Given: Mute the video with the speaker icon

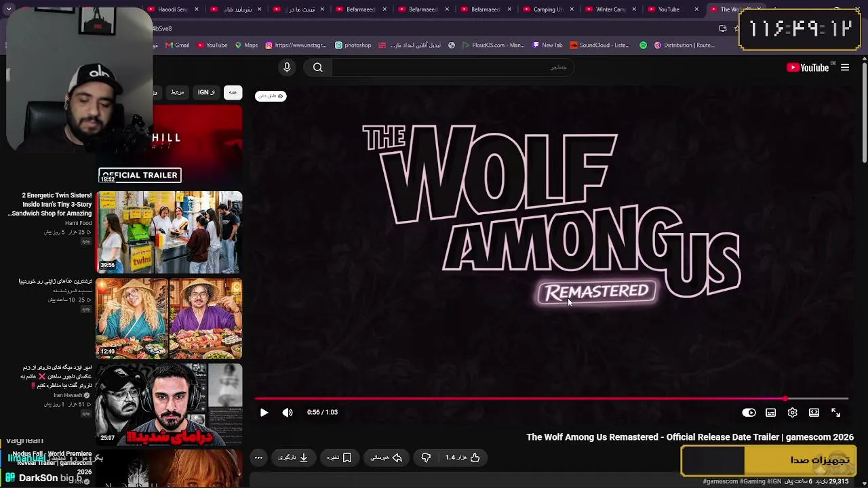Looking at the screenshot, I should pos(288,412).
